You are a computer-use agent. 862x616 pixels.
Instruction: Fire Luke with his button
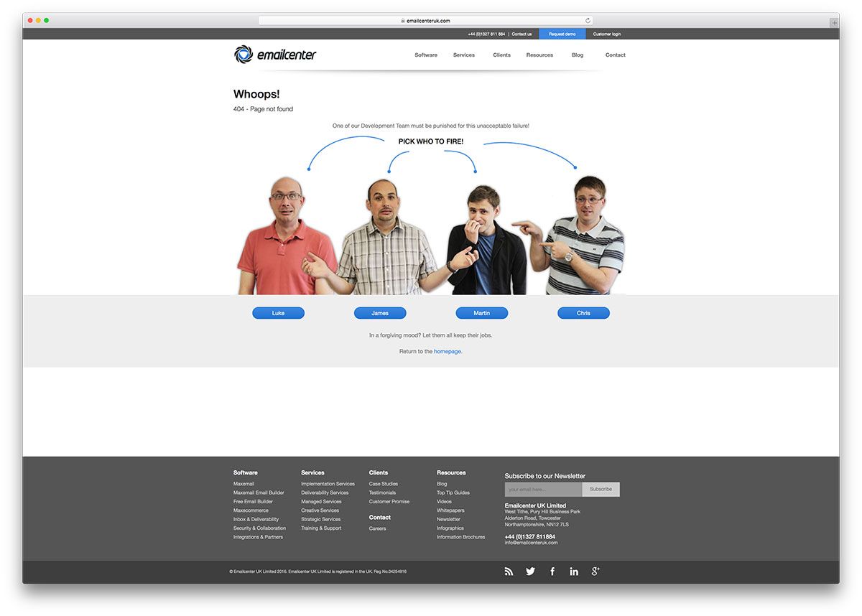pyautogui.click(x=279, y=313)
